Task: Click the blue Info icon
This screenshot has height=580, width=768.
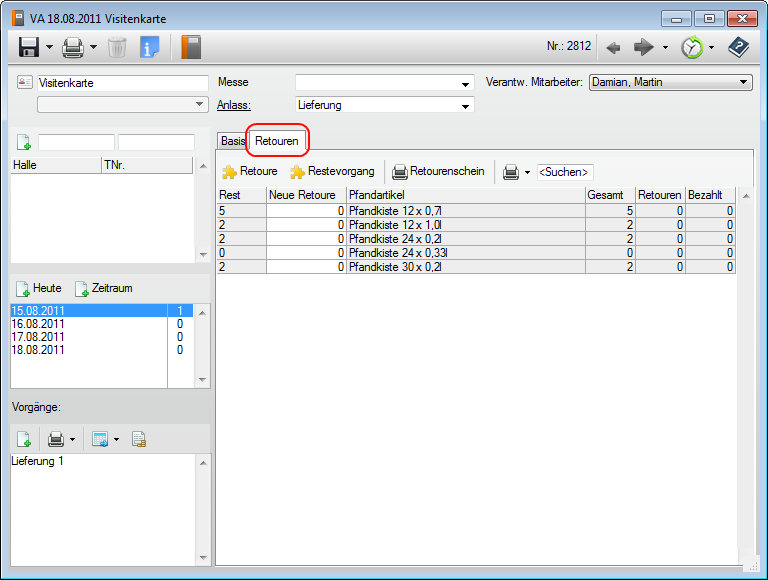Action: [150, 47]
